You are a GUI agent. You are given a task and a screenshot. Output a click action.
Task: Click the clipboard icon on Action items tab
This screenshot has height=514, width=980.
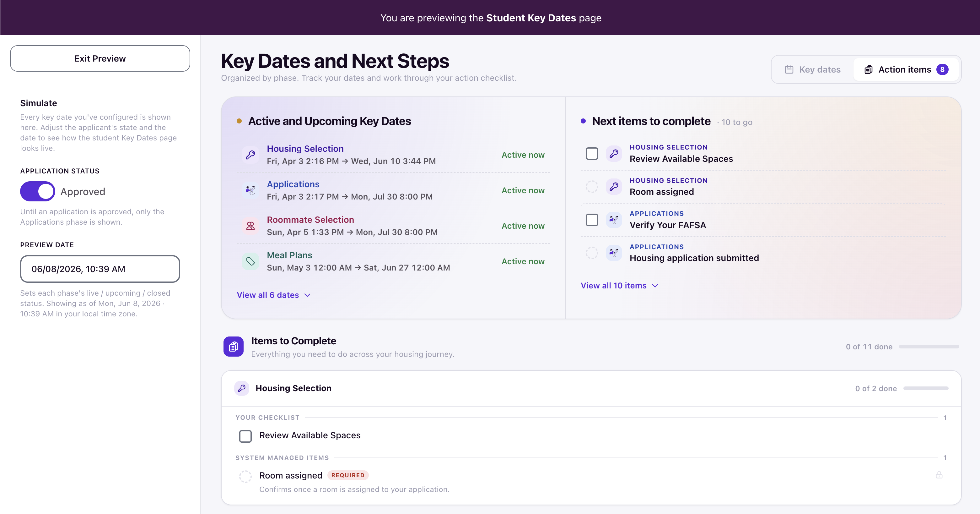(x=868, y=70)
